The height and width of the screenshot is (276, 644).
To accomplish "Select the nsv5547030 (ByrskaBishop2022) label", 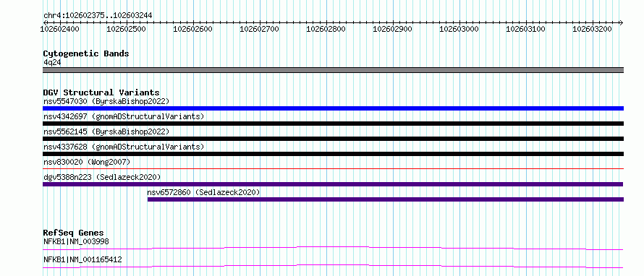I will click(106, 101).
